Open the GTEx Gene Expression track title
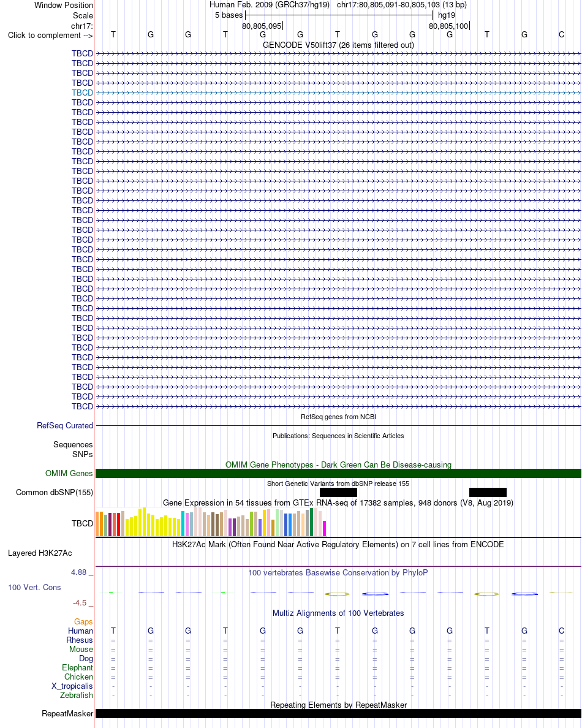This screenshot has height=728, width=582. (338, 503)
